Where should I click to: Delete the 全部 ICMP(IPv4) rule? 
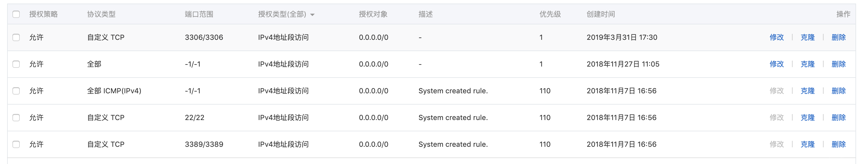(838, 91)
